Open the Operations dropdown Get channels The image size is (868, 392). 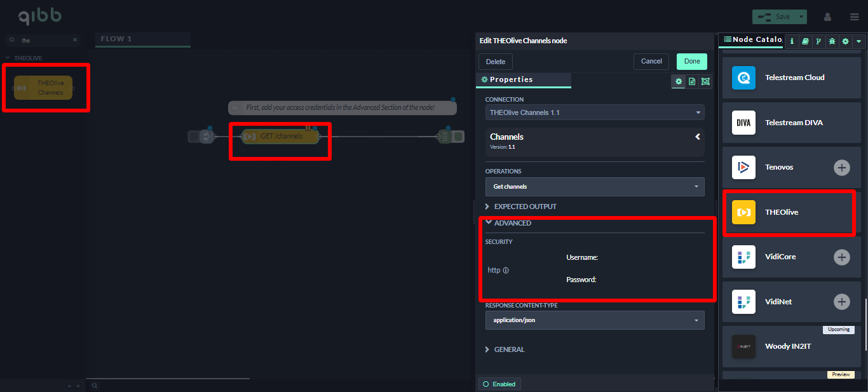pos(594,187)
